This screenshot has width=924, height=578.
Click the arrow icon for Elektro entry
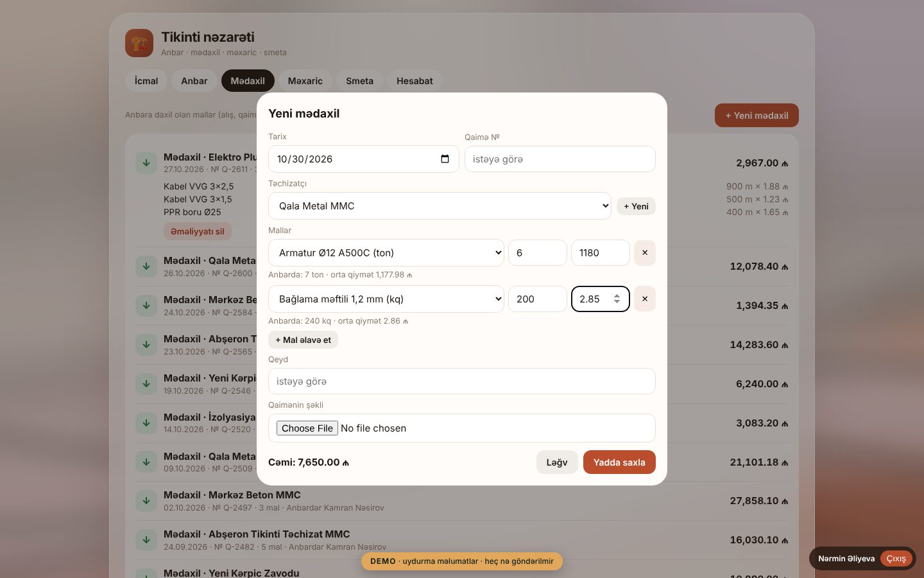146,162
